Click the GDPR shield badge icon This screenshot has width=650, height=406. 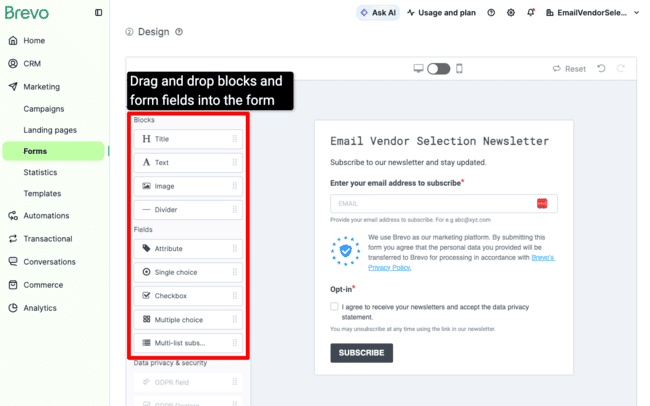pos(345,251)
